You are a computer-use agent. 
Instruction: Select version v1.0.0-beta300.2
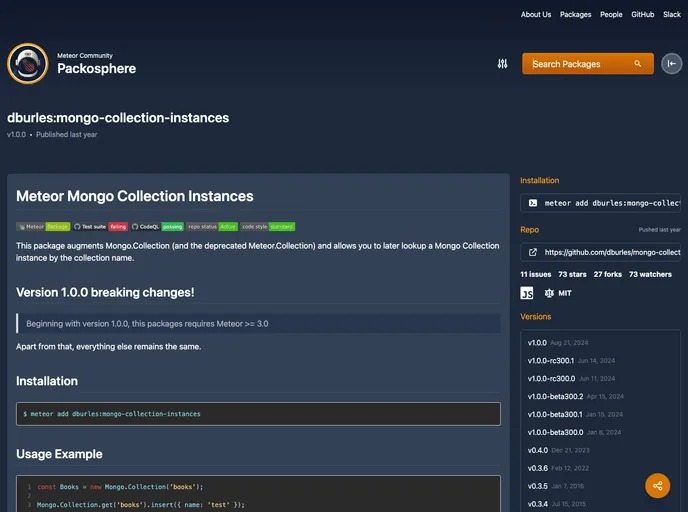[x=555, y=397]
